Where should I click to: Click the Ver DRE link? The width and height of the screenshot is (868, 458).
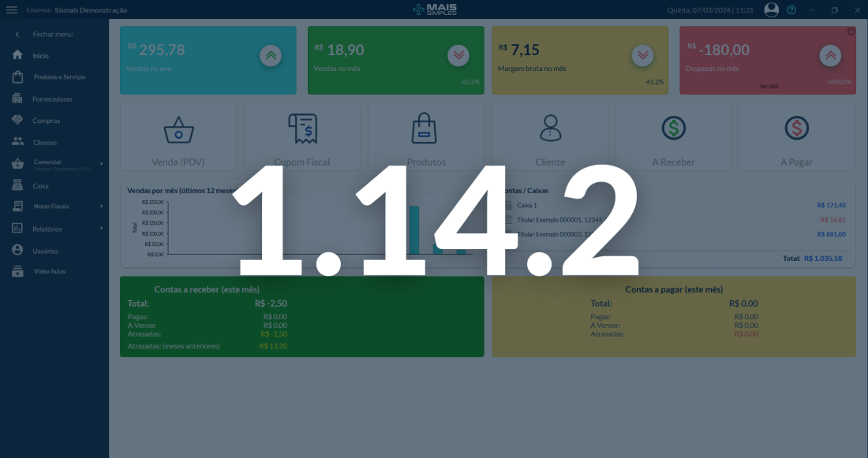tap(769, 86)
